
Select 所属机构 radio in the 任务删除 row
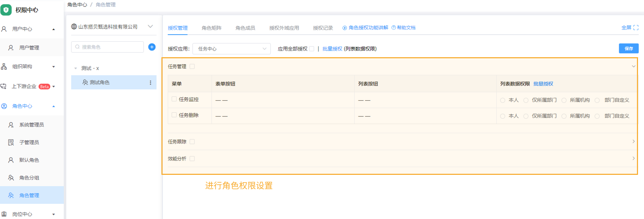point(564,116)
